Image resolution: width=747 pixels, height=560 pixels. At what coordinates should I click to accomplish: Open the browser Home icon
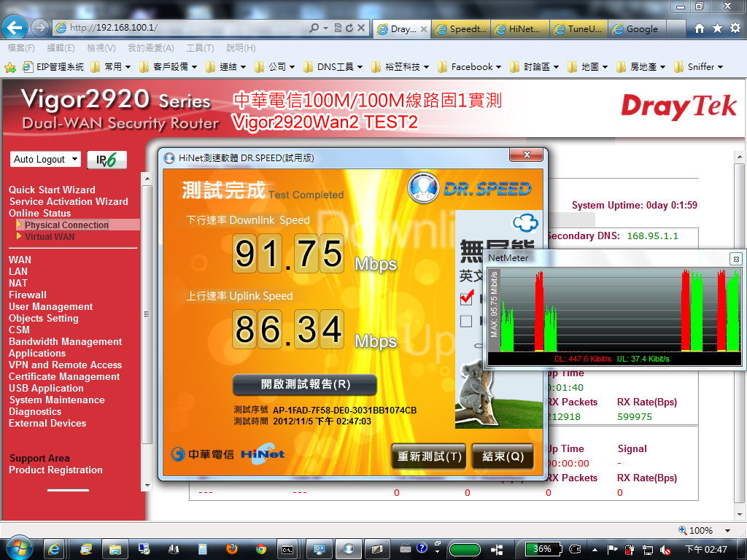coord(700,28)
